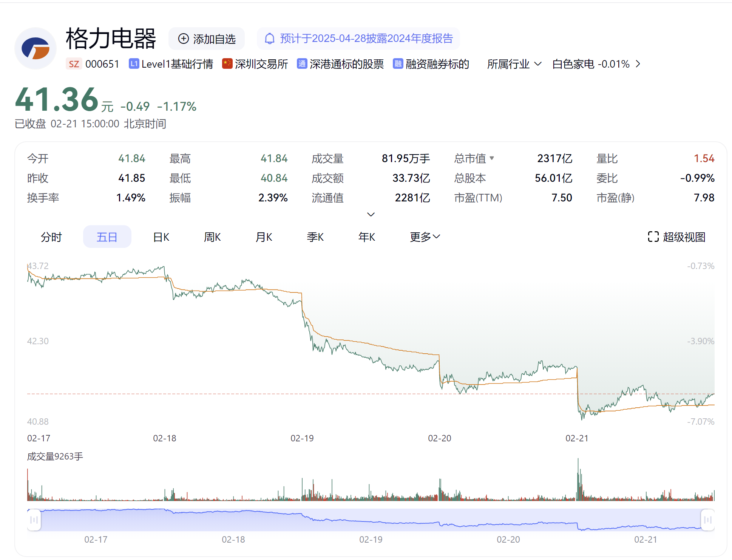Screen dimensions: 732x560
Task: Switch to the 日K tab
Action: click(x=161, y=237)
